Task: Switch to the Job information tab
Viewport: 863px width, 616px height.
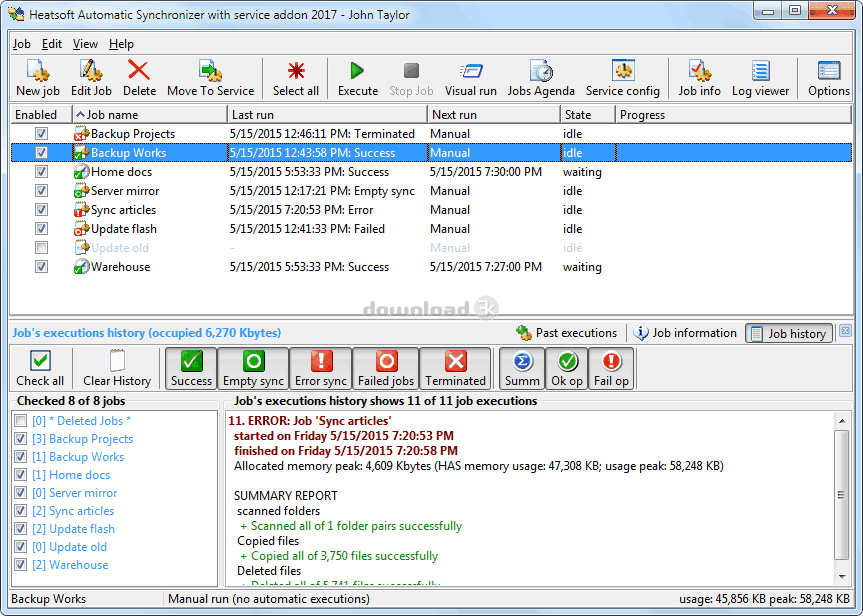Action: [686, 333]
